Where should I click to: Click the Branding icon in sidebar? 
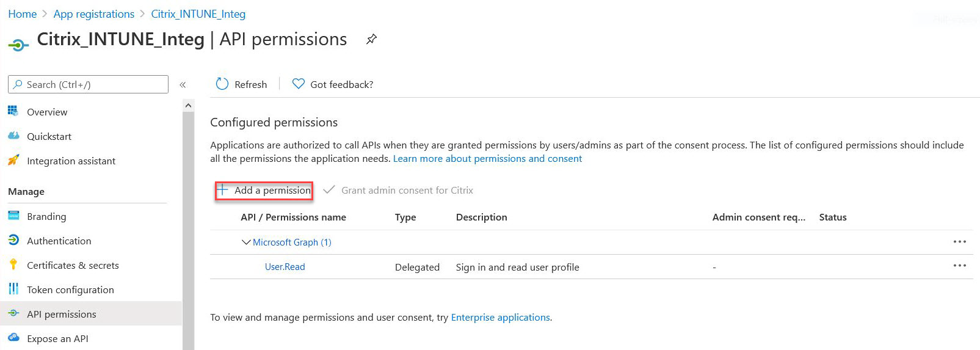[x=13, y=216]
